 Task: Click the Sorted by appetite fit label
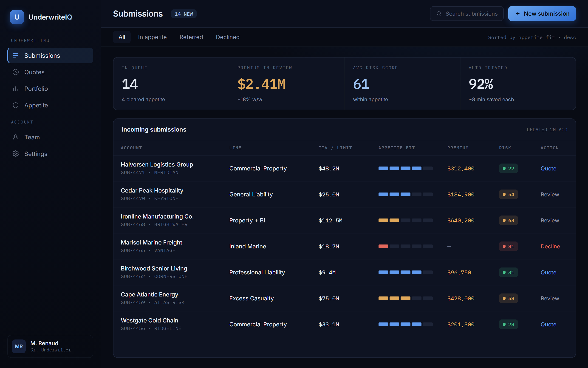click(x=532, y=37)
